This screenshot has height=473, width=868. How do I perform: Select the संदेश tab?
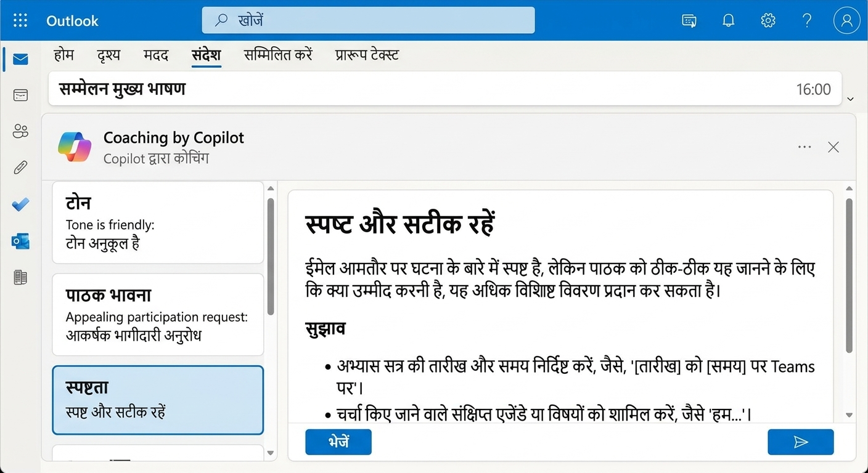pos(206,55)
